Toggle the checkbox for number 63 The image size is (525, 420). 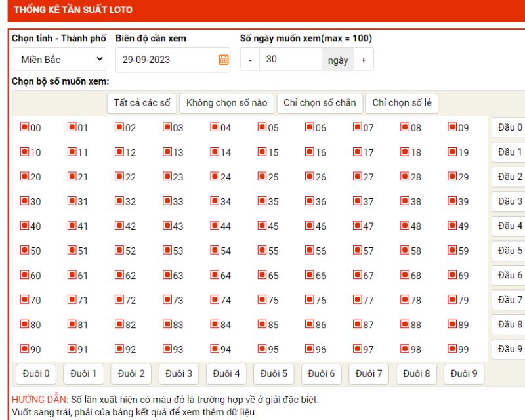pyautogui.click(x=167, y=275)
